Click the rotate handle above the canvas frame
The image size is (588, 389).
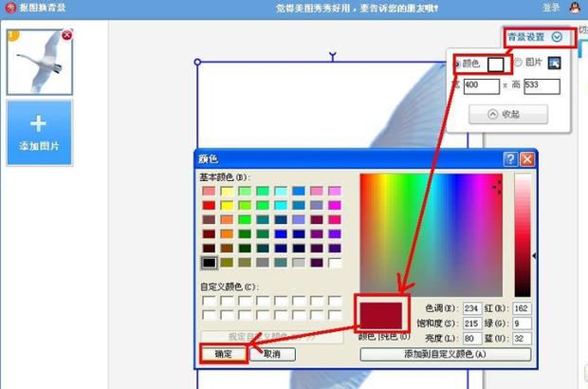click(x=332, y=56)
